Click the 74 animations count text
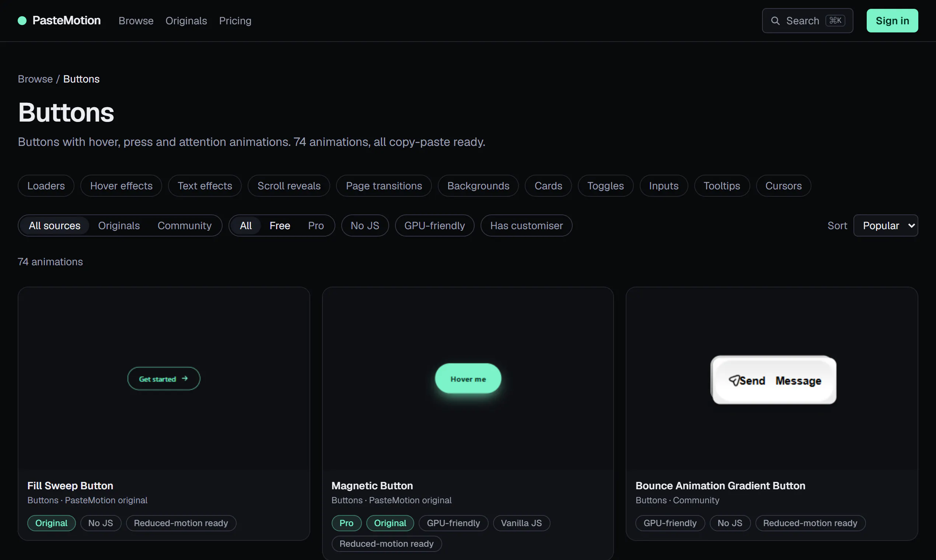Image resolution: width=936 pixels, height=560 pixels. pos(50,262)
